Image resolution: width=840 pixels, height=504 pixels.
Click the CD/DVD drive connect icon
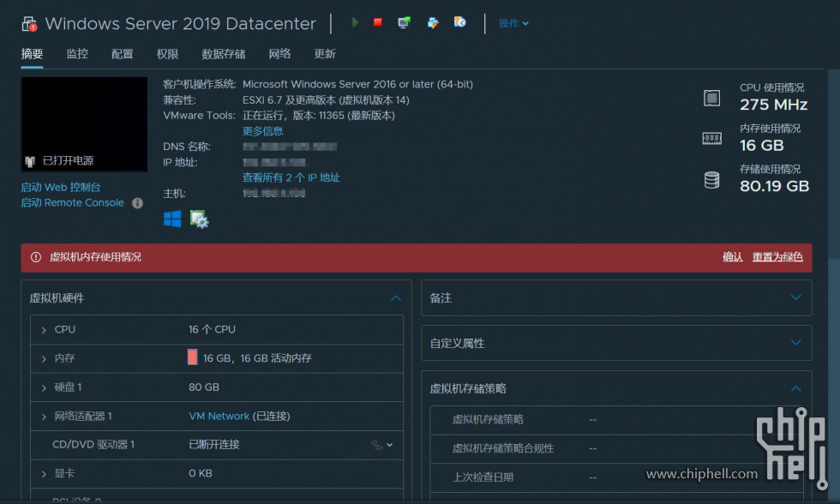[376, 445]
